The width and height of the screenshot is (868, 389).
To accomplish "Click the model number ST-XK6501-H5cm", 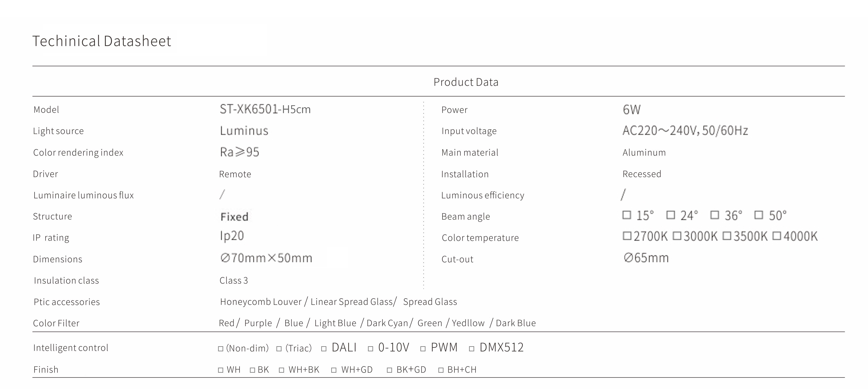I will [x=265, y=109].
